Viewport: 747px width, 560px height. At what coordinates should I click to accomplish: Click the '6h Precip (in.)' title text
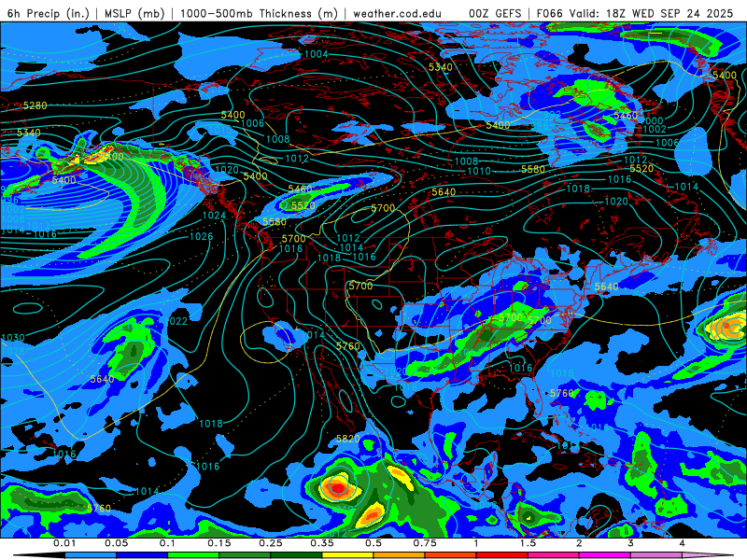(x=49, y=13)
